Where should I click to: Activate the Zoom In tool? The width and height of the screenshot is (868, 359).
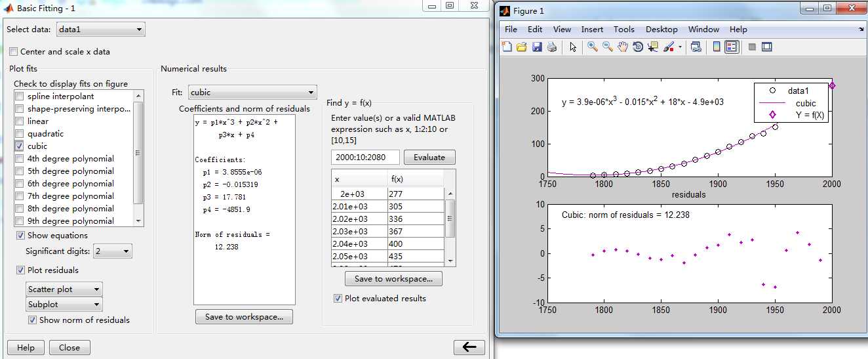point(593,47)
